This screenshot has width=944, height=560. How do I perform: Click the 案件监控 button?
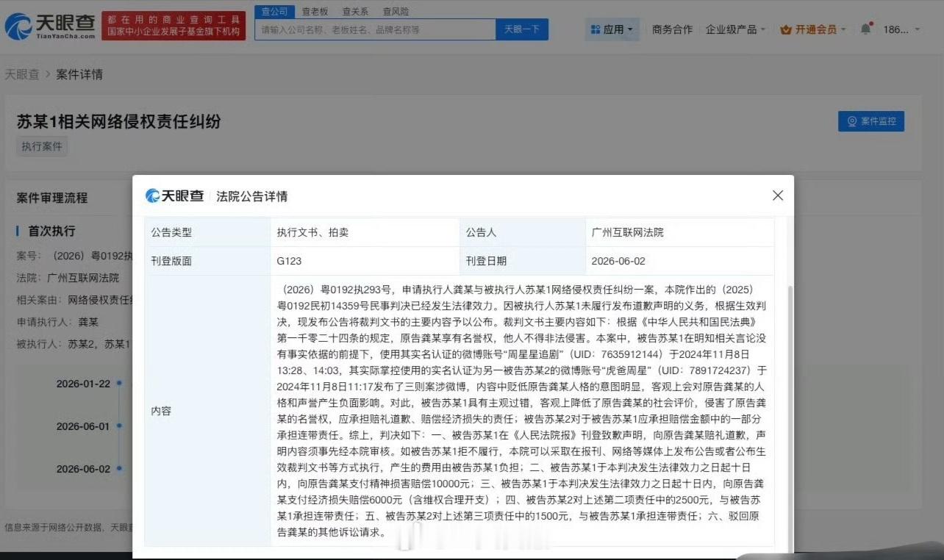coord(871,121)
